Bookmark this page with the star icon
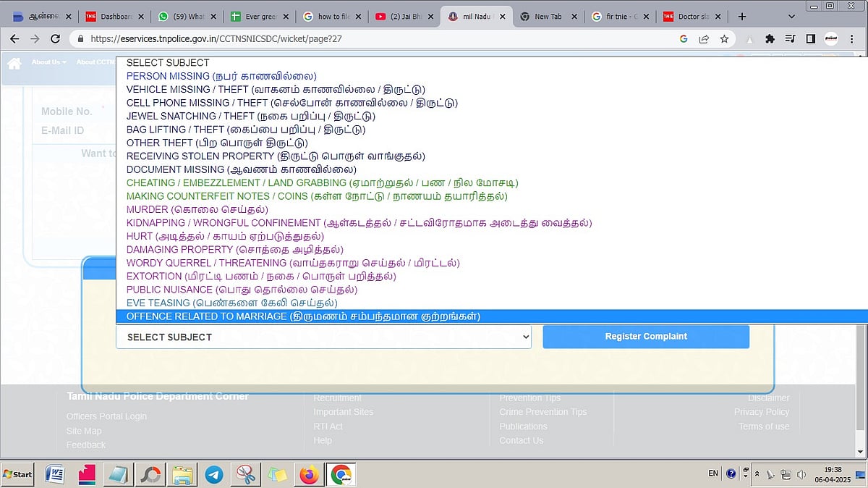 point(724,39)
